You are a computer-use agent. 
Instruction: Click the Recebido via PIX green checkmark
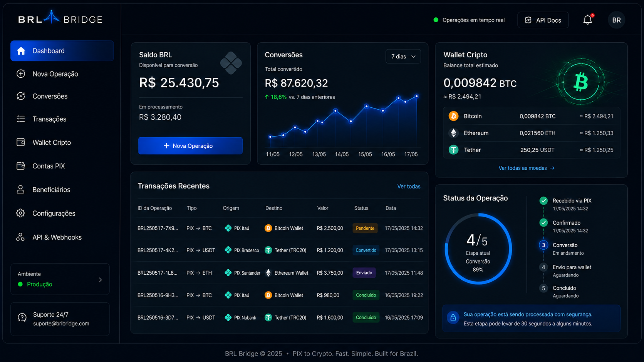(x=543, y=200)
